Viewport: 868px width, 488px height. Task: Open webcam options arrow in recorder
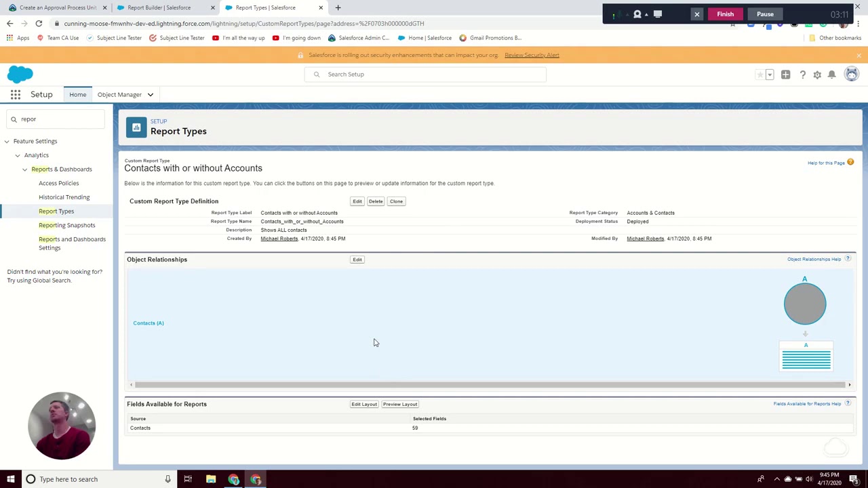click(x=646, y=14)
